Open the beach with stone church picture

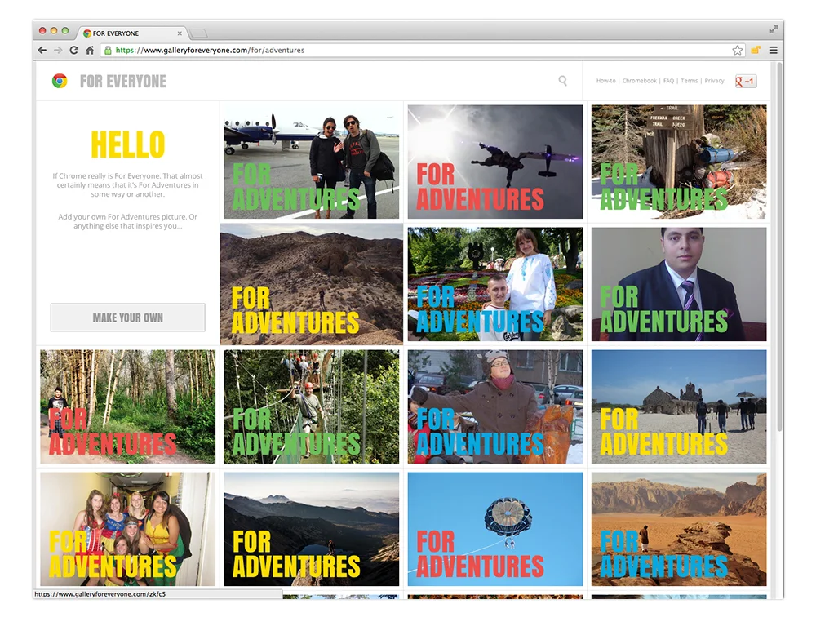tap(679, 406)
